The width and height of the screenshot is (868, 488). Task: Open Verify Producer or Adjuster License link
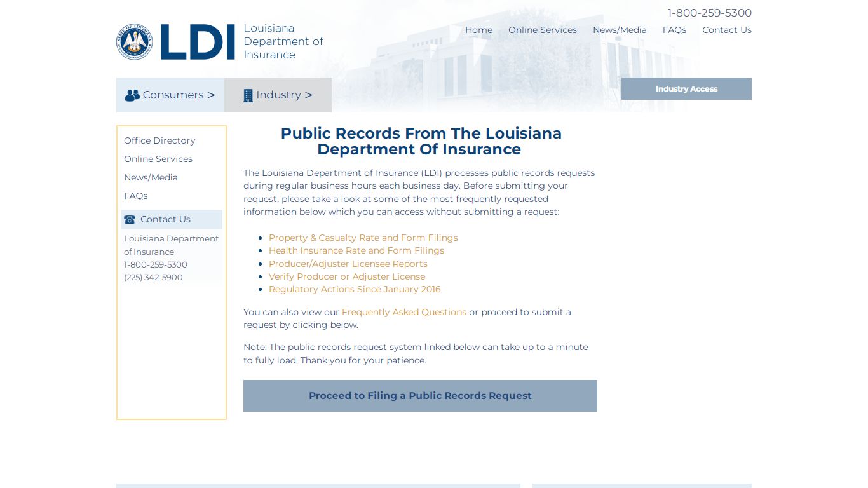[x=347, y=276]
